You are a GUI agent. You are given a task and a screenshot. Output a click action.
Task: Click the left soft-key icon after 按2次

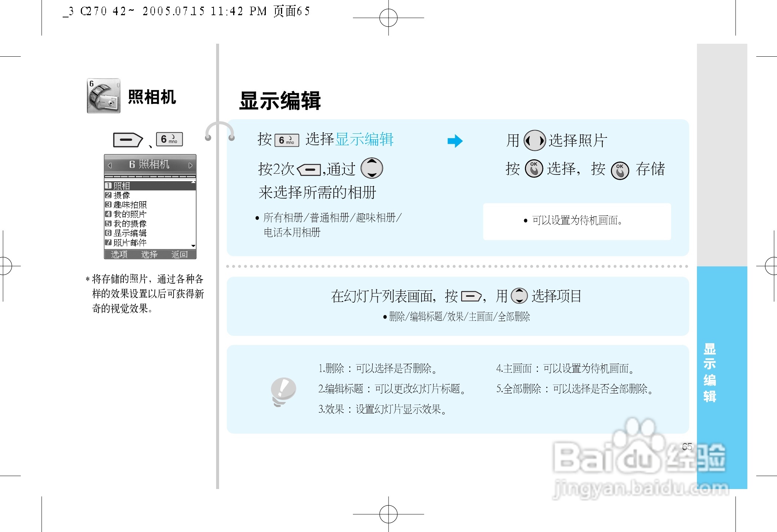point(309,170)
